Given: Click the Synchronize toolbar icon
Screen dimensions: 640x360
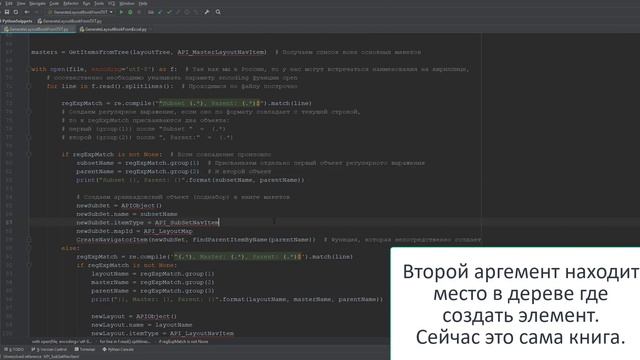Looking at the screenshot, I should [x=16, y=12].
